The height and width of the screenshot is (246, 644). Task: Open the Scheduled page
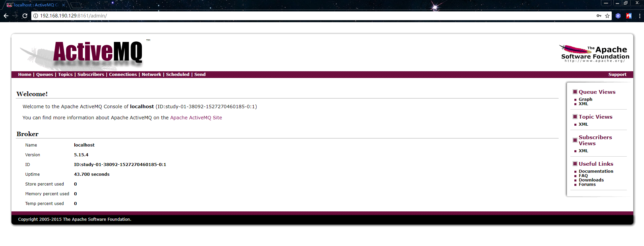tap(178, 75)
